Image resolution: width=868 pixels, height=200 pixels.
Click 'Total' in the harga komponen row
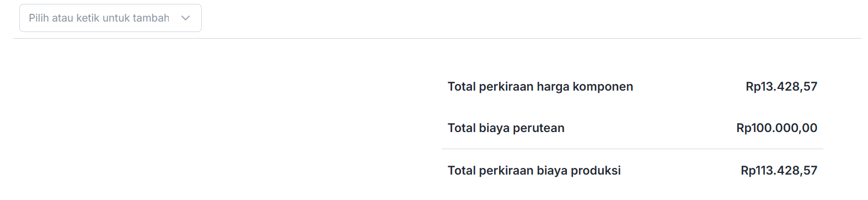pyautogui.click(x=462, y=86)
